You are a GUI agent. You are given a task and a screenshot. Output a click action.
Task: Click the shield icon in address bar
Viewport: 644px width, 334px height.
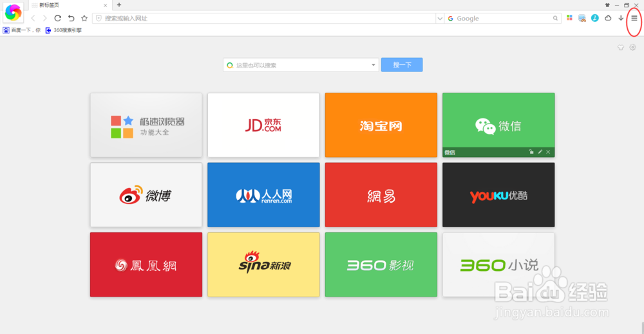tap(99, 19)
